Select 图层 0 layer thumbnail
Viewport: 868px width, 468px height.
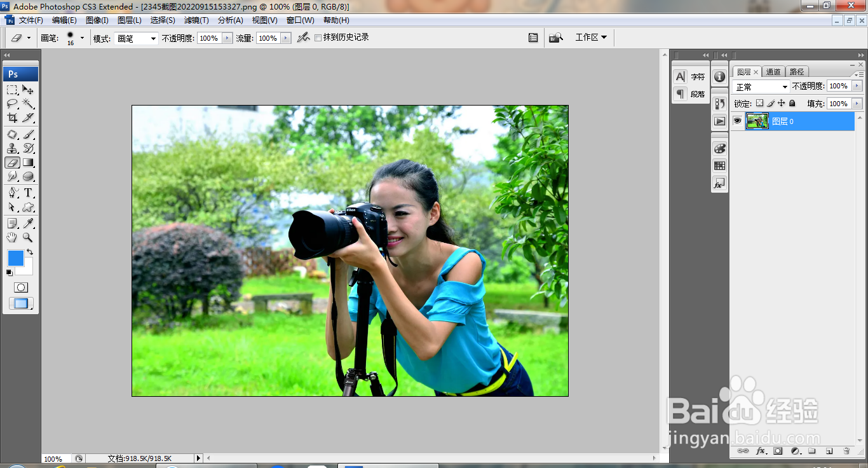click(757, 121)
